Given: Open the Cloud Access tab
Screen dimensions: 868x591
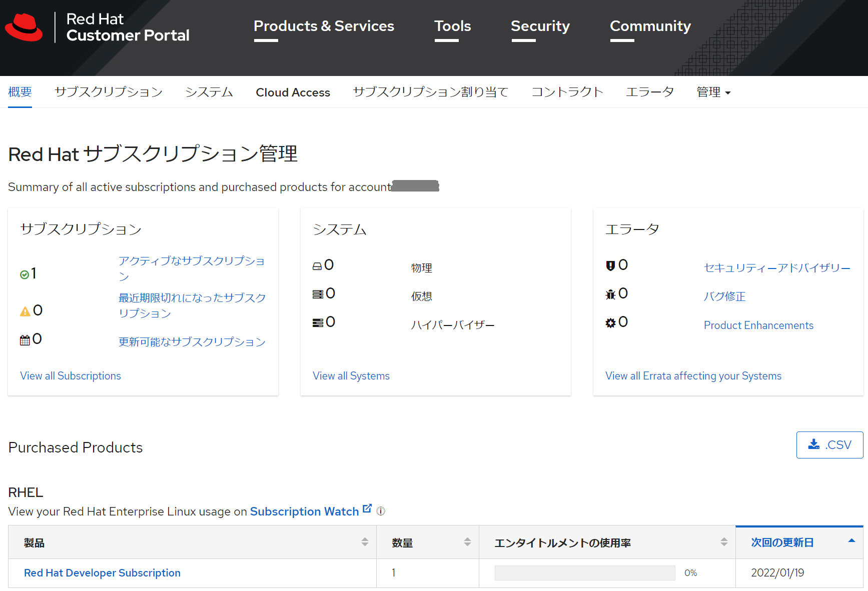Looking at the screenshot, I should pyautogui.click(x=293, y=92).
